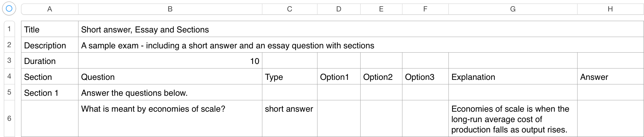The image size is (644, 137).
Task: Select row 4 header
Action: pyautogui.click(x=9, y=76)
